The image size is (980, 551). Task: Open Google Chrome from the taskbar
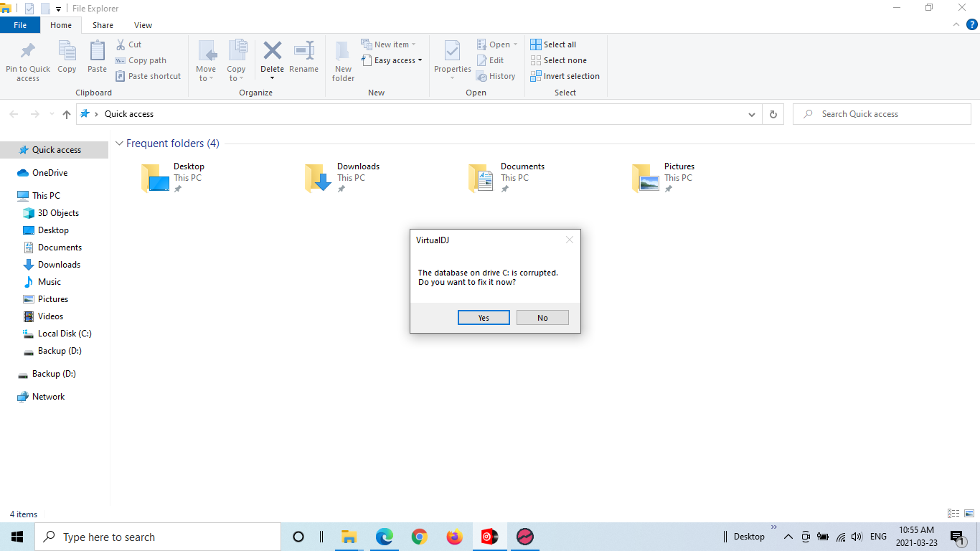pyautogui.click(x=420, y=537)
